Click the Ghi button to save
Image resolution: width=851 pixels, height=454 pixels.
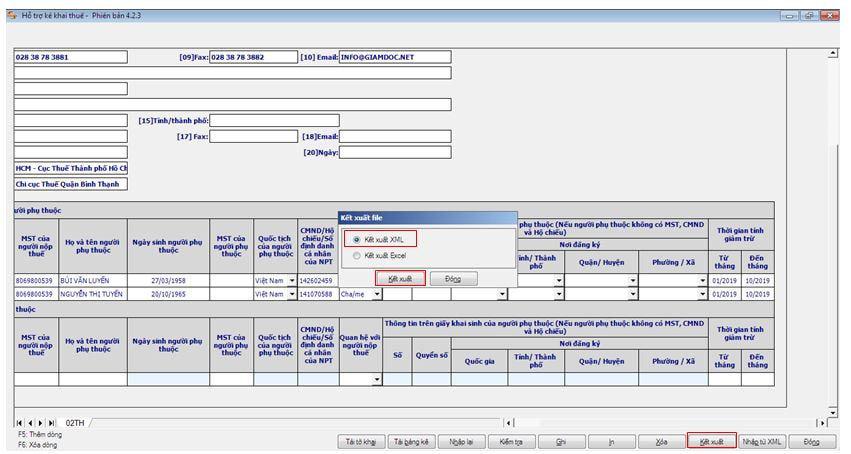562,441
